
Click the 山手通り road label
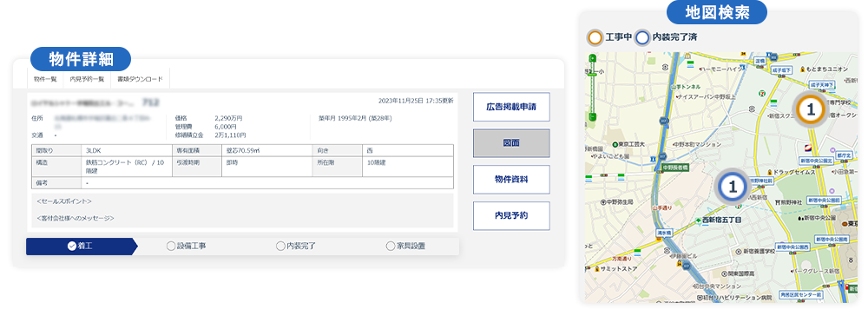[661, 207]
